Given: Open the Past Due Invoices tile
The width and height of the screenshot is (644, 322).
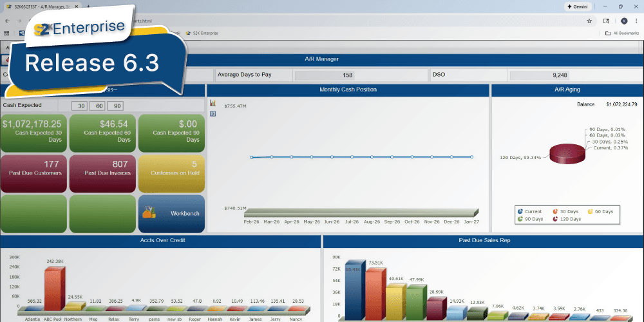Looking at the screenshot, I should coord(102,173).
